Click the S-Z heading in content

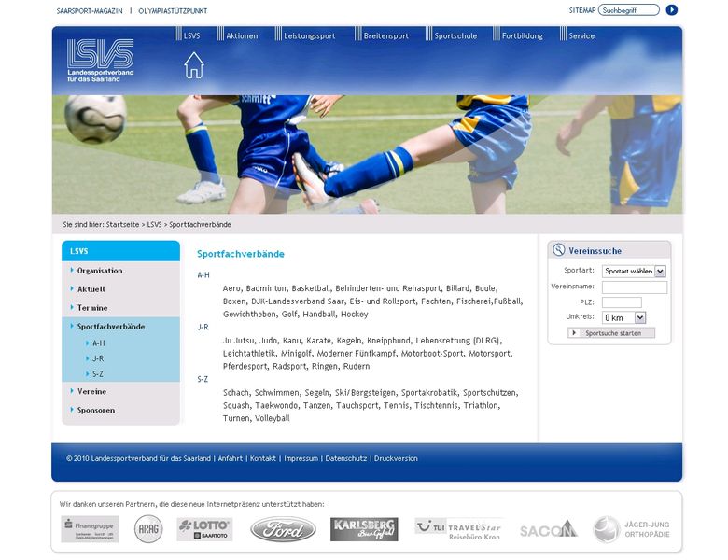click(203, 379)
